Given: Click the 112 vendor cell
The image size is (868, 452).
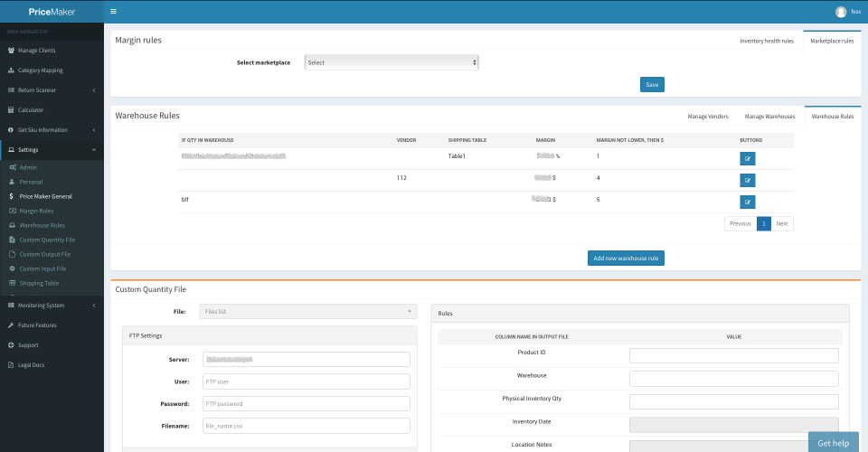Looking at the screenshot, I should [x=401, y=178].
